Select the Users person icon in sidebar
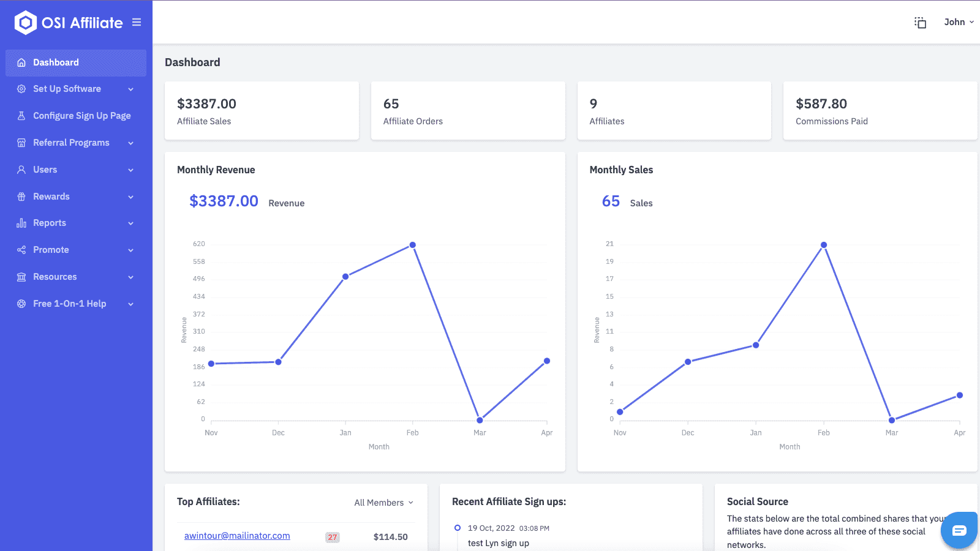980x551 pixels. (21, 170)
